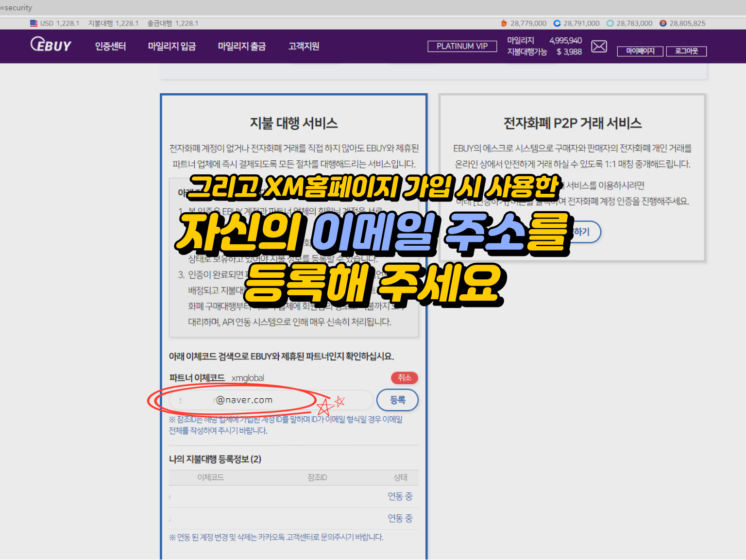Image resolution: width=746 pixels, height=560 pixels.
Task: Click the light-blue coin icon showing 28,783,000
Action: (610, 23)
